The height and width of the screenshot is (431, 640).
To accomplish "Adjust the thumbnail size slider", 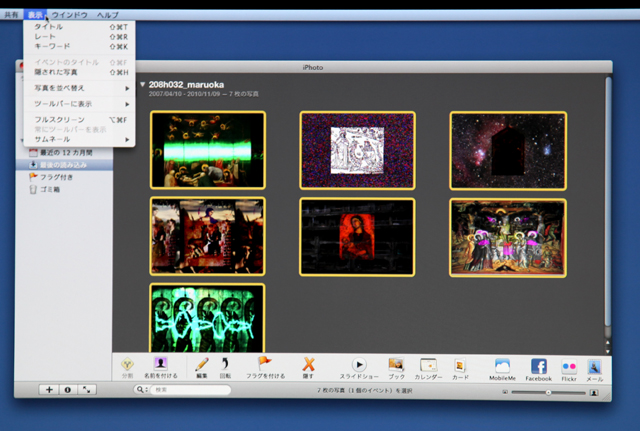I will pyautogui.click(x=548, y=393).
